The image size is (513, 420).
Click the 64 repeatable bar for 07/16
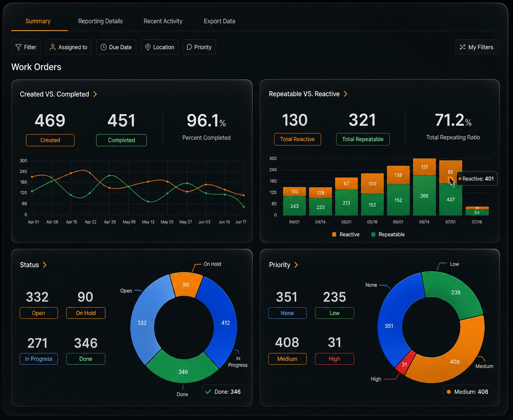477,212
